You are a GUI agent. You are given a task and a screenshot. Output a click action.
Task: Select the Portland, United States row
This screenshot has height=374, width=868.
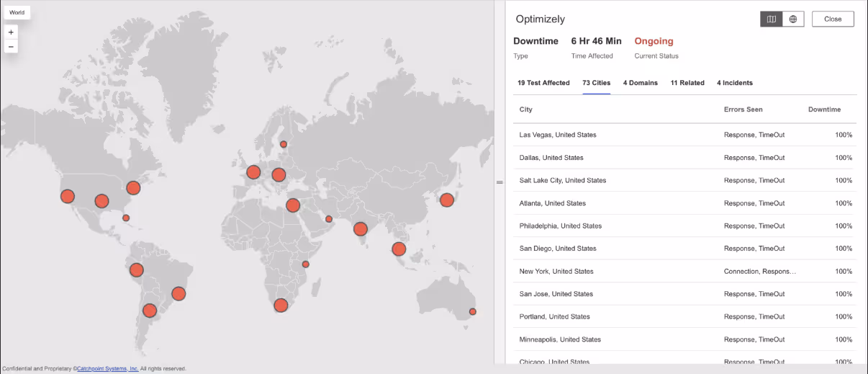(685, 317)
